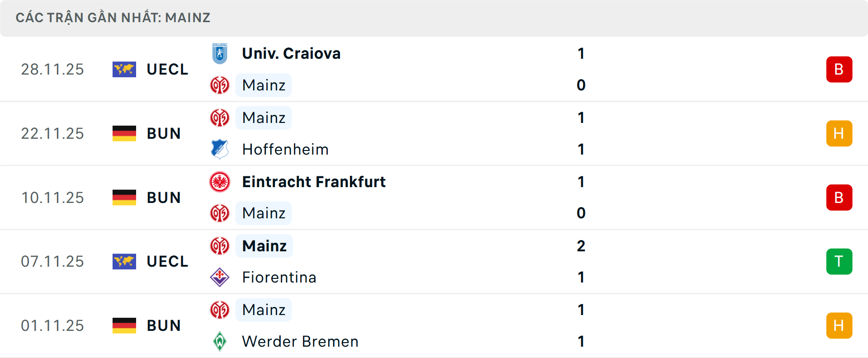This screenshot has width=868, height=358.
Task: Open the Werder Bremen team link
Action: tap(300, 341)
